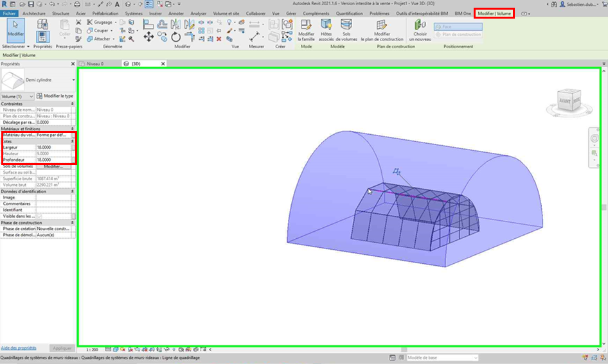Collapse the Contraintes section
Image resolution: width=608 pixels, height=364 pixels.
[72, 103]
